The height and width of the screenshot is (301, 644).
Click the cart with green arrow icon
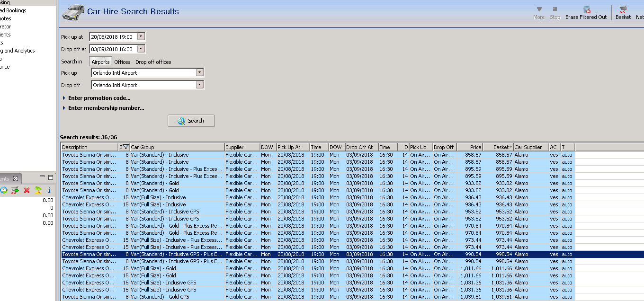pyautogui.click(x=15, y=190)
